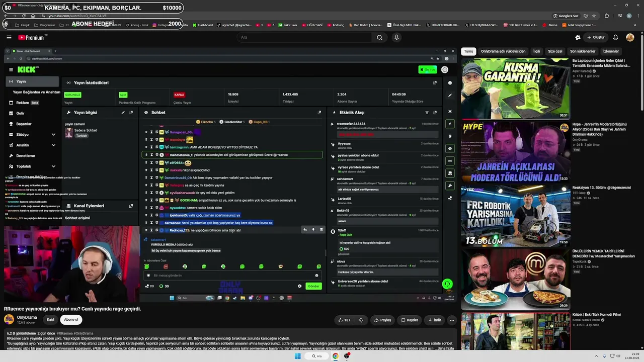Send the chat message with Gönder

tap(313, 286)
